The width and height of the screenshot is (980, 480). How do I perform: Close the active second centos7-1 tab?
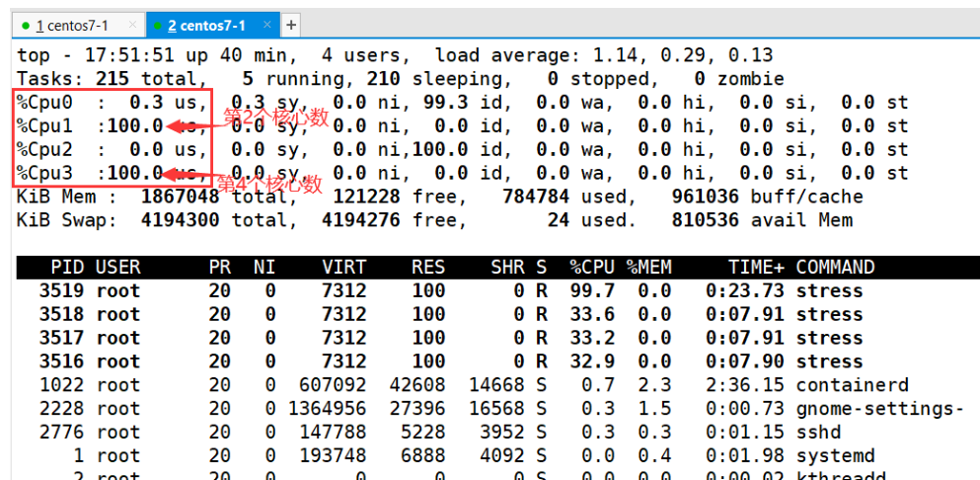(266, 25)
